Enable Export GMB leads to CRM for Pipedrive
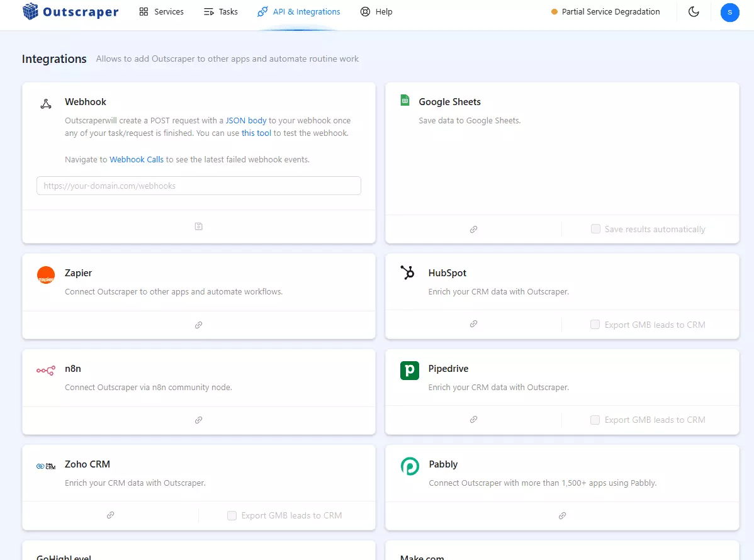The height and width of the screenshot is (560, 754). point(595,420)
